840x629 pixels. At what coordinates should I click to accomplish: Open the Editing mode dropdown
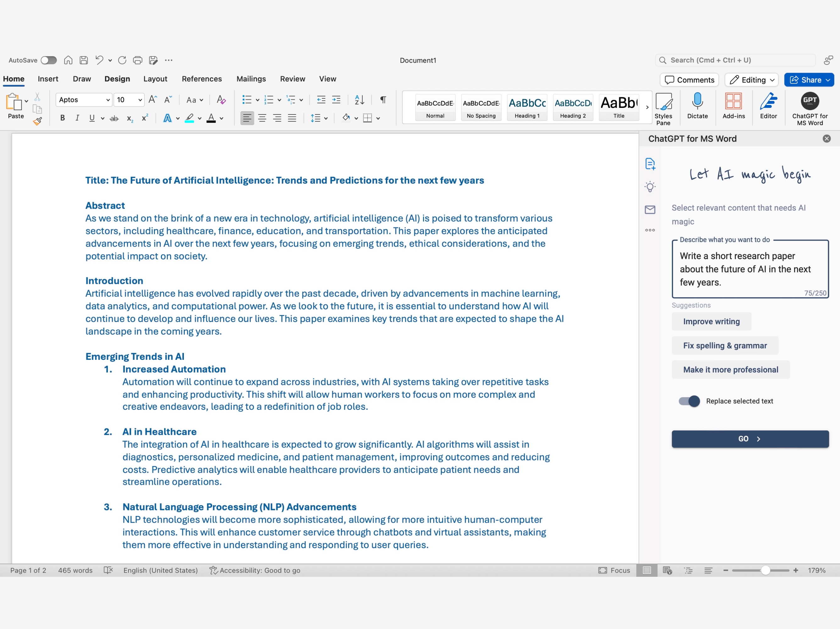(752, 80)
